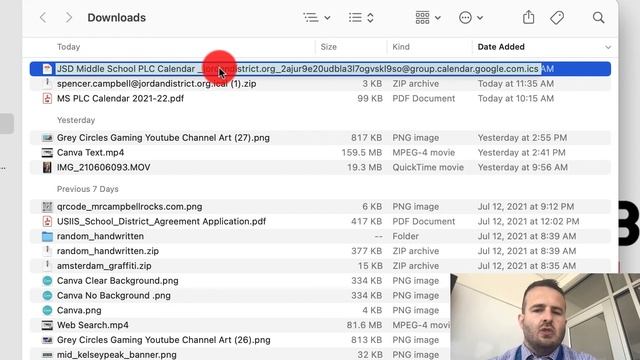Click the movie icon for Web Search.mp4
This screenshot has width=640, height=360.
tap(47, 325)
